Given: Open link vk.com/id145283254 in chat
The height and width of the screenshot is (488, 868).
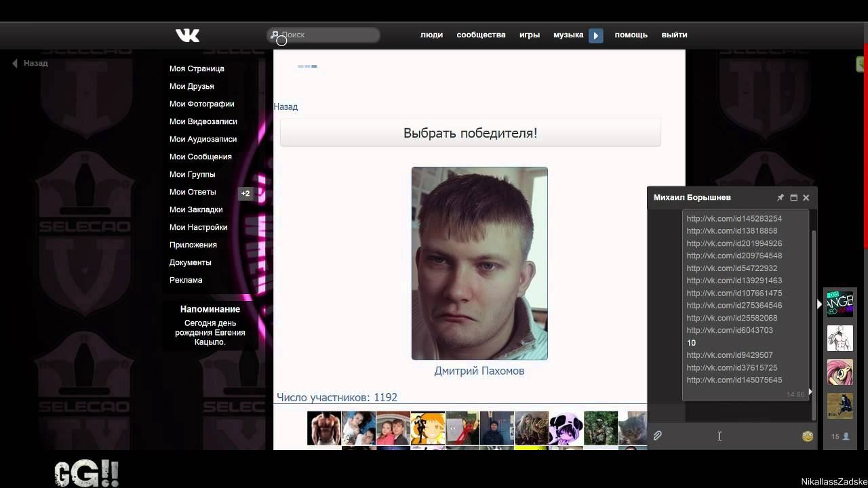Looking at the screenshot, I should pos(734,218).
